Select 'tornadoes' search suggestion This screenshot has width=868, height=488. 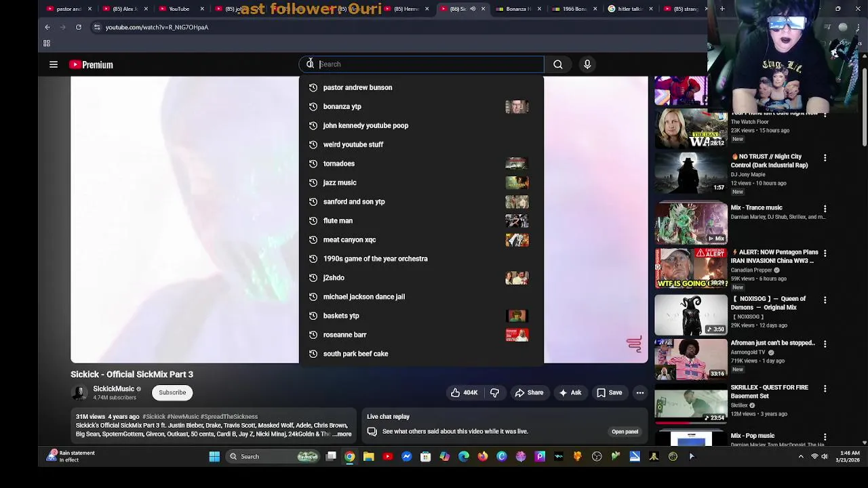[421, 163]
